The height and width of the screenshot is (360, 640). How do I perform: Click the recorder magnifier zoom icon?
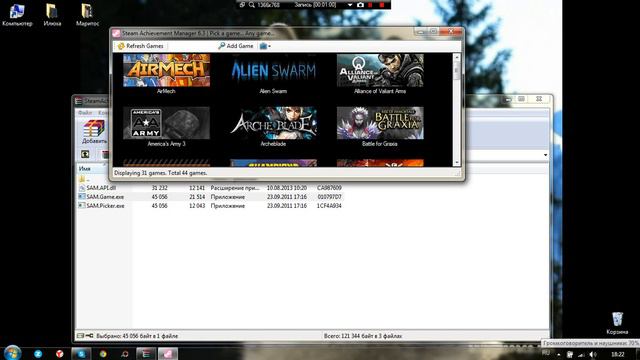(252, 5)
